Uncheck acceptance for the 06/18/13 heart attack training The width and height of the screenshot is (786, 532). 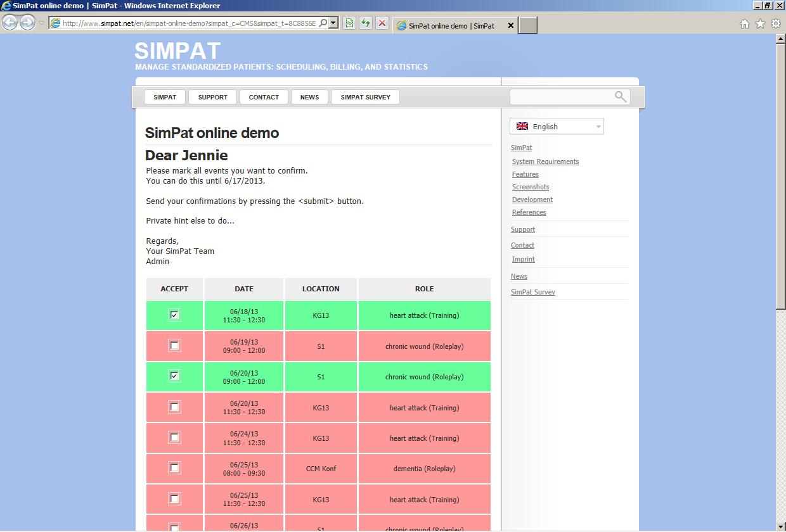174,315
